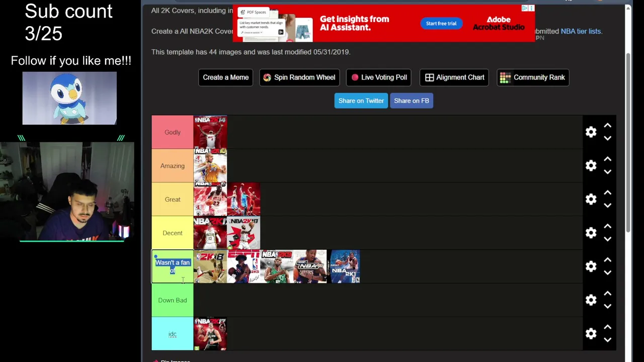This screenshot has width=644, height=362.
Task: Move the Decent tier row down
Action: point(607,239)
